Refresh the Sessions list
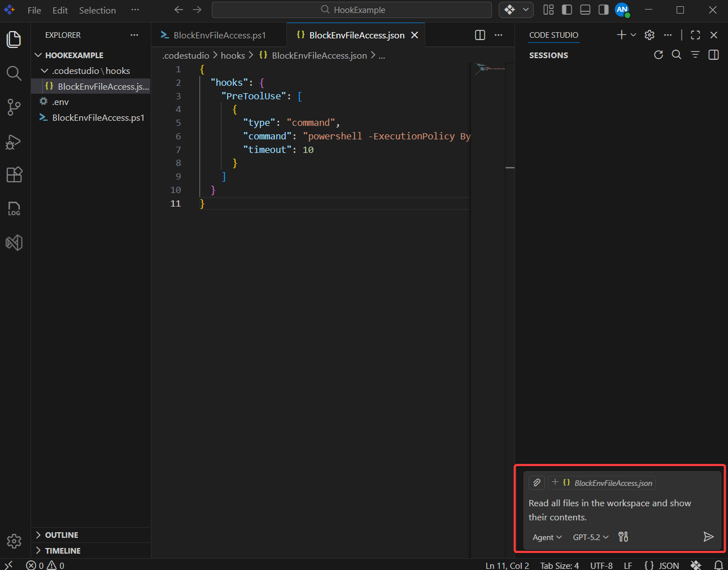Image resolution: width=728 pixels, height=570 pixels. coord(658,55)
